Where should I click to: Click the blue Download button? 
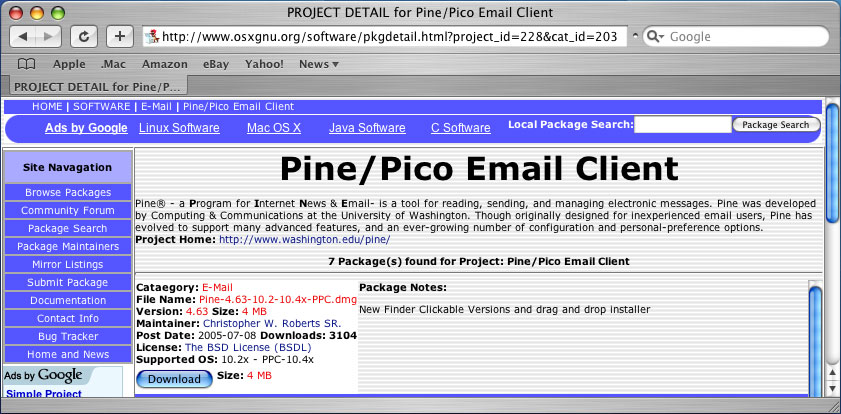[174, 379]
